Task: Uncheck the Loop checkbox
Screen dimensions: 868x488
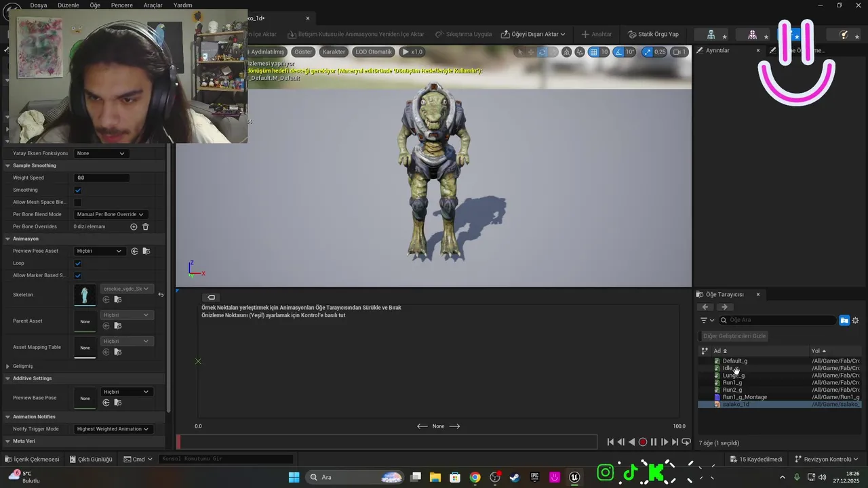Action: pyautogui.click(x=78, y=263)
